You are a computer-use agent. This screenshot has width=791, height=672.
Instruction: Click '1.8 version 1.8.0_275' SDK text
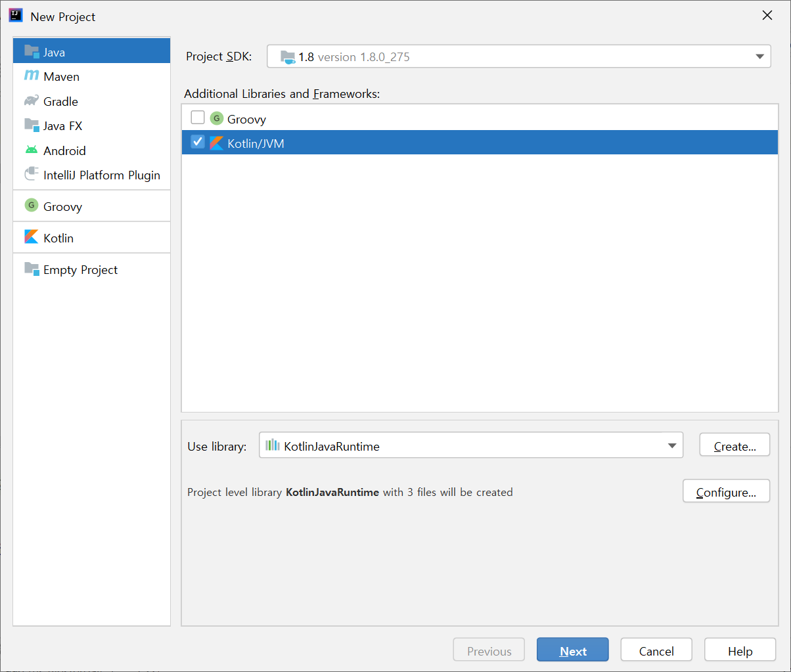tap(354, 57)
